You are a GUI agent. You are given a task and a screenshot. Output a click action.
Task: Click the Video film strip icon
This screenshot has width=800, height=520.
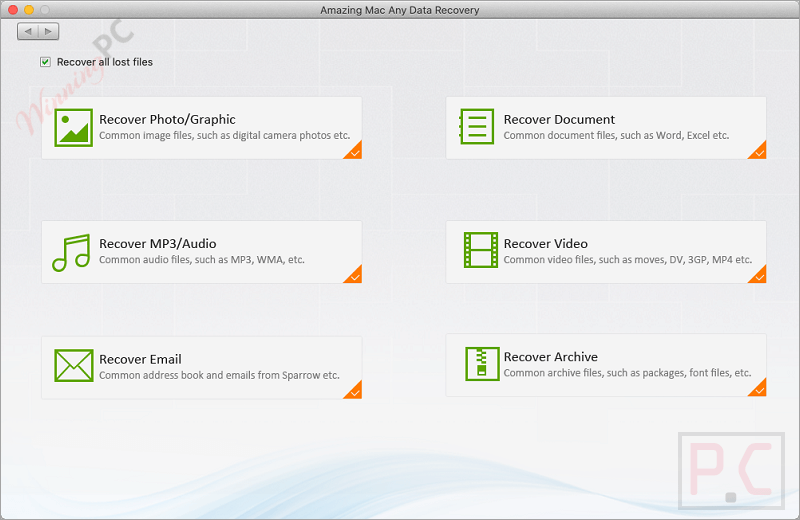[481, 250]
